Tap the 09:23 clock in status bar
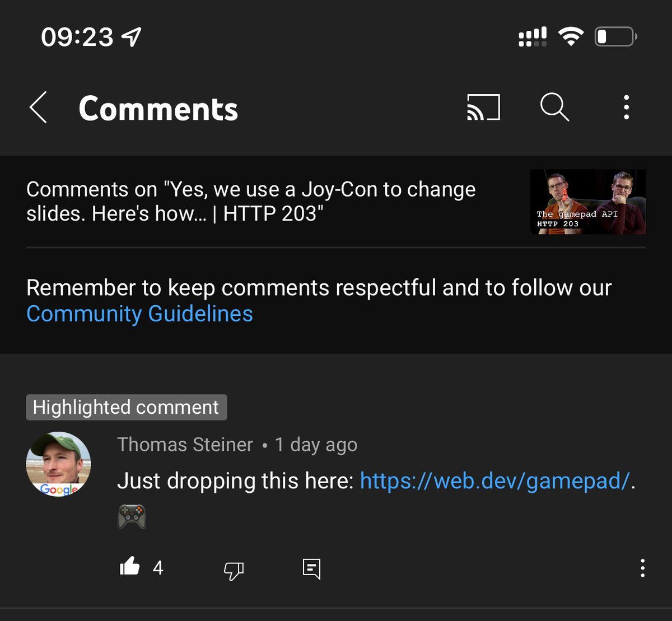The width and height of the screenshot is (672, 621). [77, 38]
